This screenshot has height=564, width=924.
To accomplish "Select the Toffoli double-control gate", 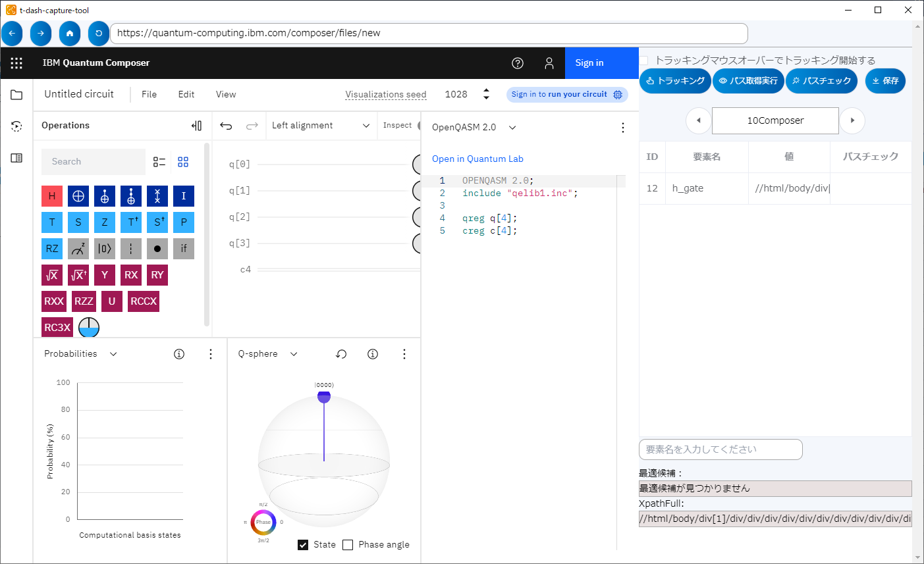I will pyautogui.click(x=131, y=196).
